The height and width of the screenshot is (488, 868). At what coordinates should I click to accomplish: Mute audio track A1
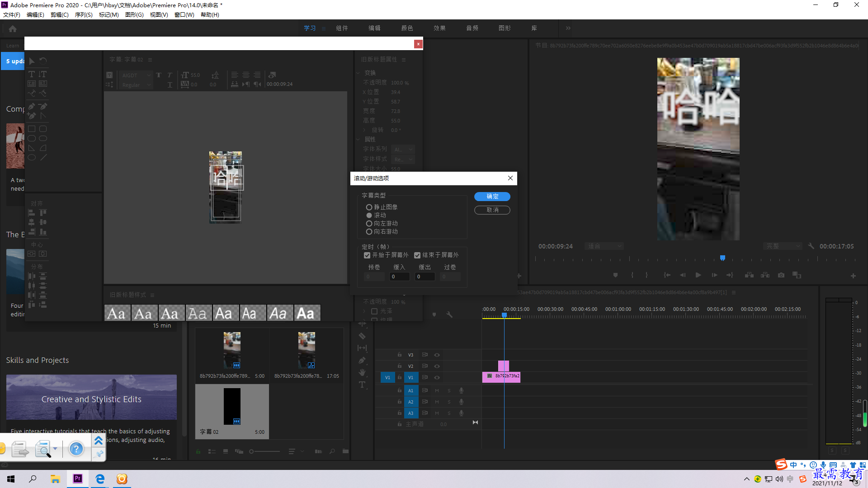click(x=437, y=390)
